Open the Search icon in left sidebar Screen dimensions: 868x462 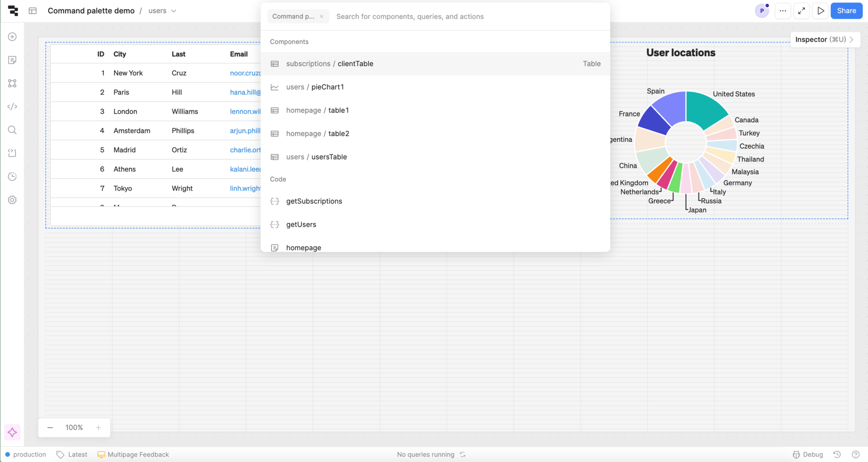click(x=13, y=130)
